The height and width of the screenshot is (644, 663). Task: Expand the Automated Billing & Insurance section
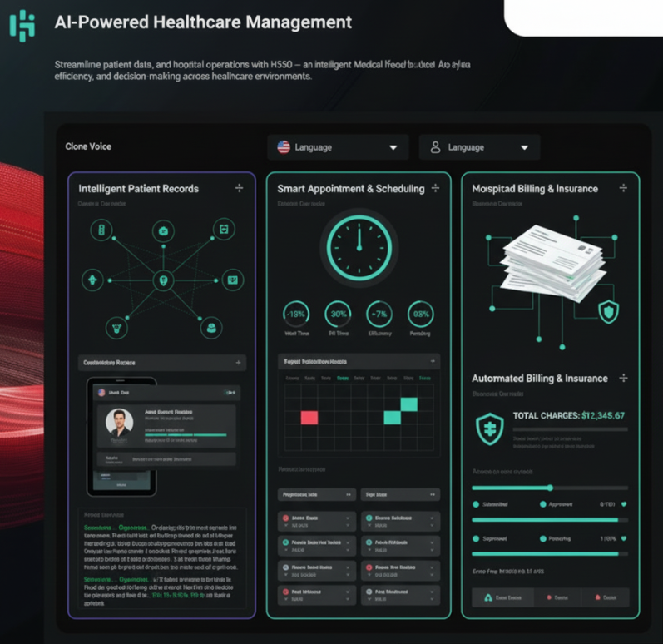click(x=623, y=379)
